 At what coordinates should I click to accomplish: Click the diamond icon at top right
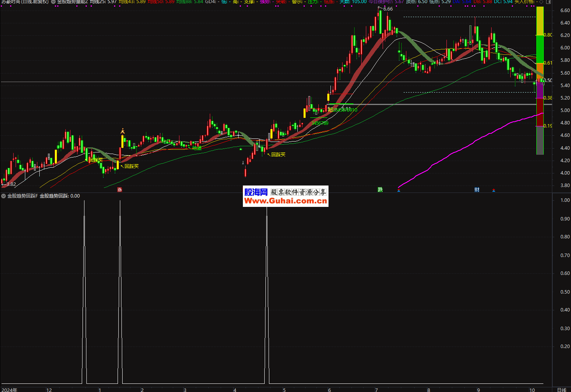(541, 2)
